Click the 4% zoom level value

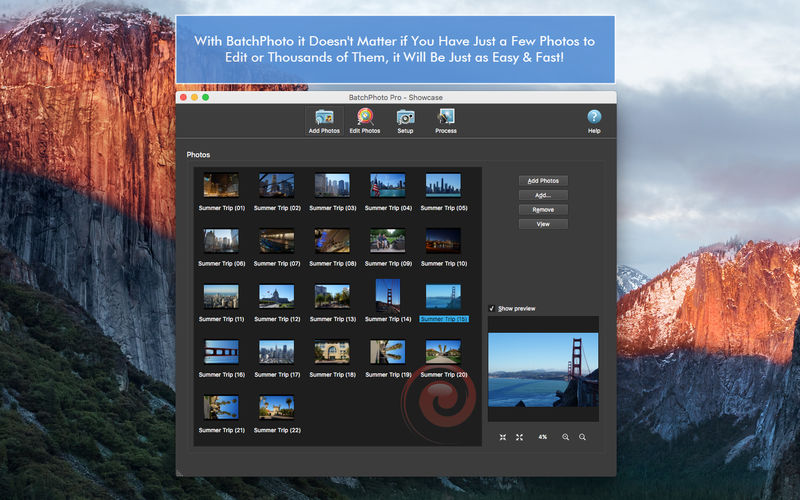pos(542,437)
